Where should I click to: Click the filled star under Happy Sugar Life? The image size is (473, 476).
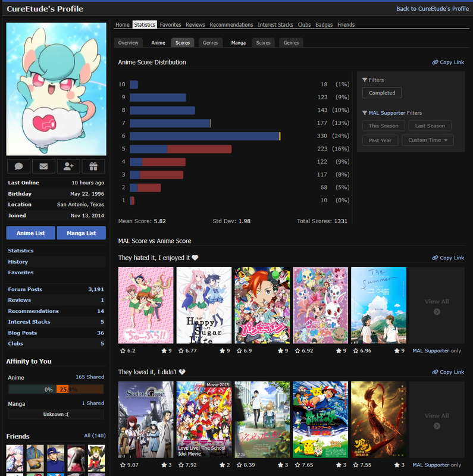click(223, 350)
